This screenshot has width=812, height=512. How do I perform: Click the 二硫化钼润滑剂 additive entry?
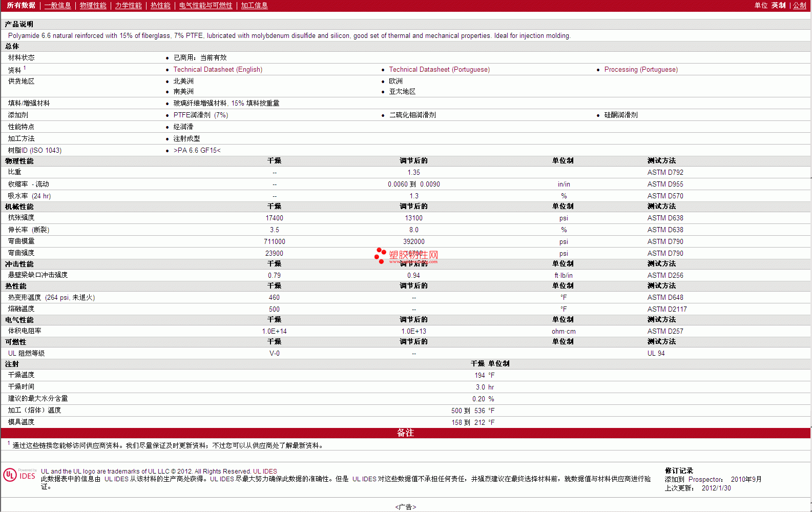pyautogui.click(x=412, y=115)
